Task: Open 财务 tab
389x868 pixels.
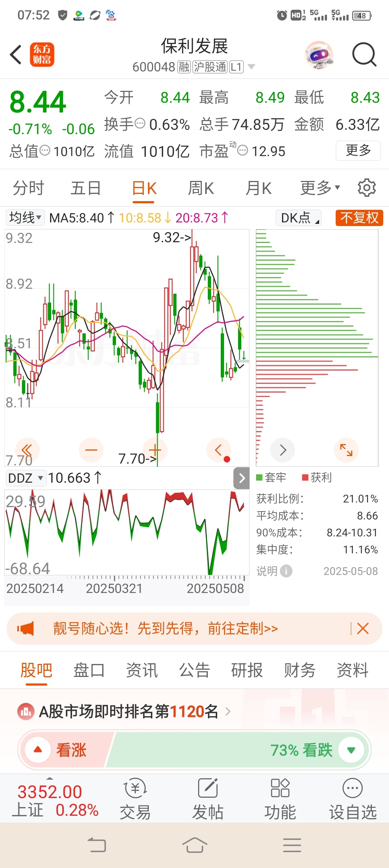Action: pos(300,670)
